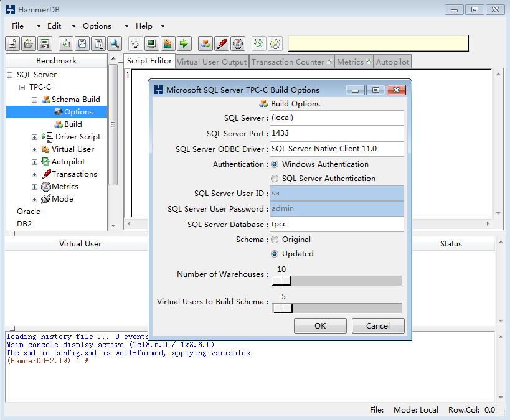The height and width of the screenshot is (420, 510).
Task: Click the Status column header
Action: pos(451,244)
